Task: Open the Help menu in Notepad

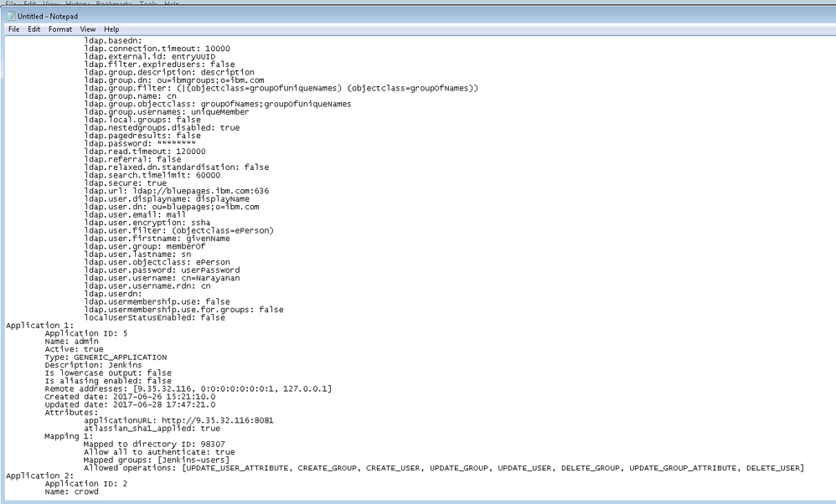Action: [111, 29]
